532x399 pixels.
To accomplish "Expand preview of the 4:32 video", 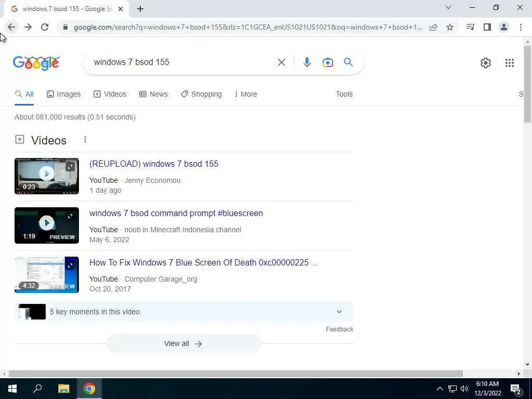I will click(x=70, y=265).
